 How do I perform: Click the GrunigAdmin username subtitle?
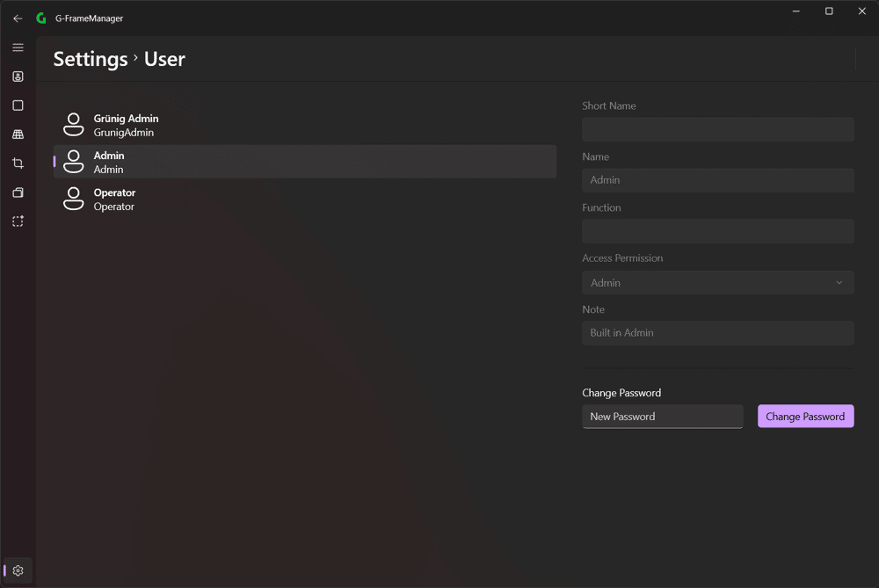[123, 133]
